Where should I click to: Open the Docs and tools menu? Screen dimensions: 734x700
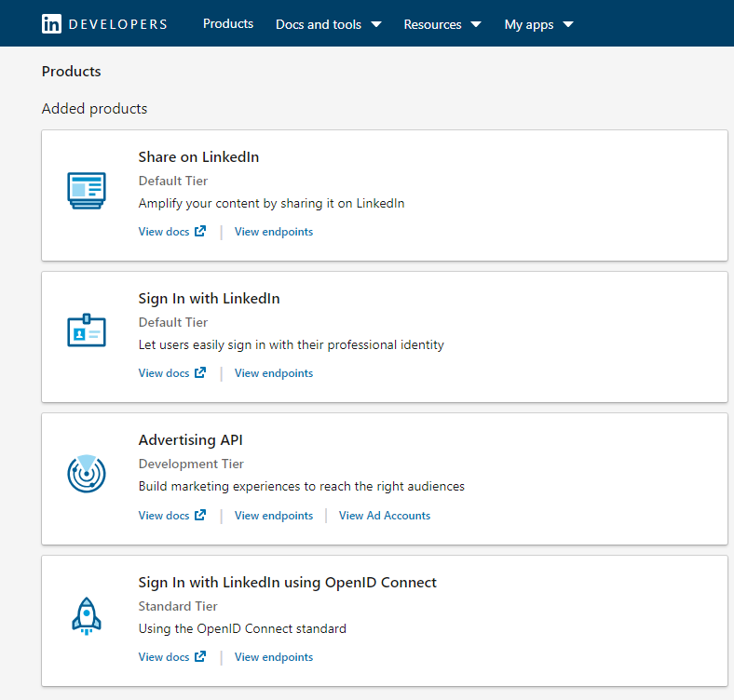coord(319,24)
